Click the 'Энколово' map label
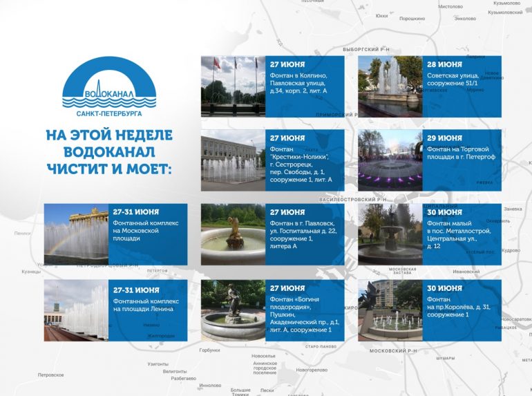532x396 pixels. [465, 19]
